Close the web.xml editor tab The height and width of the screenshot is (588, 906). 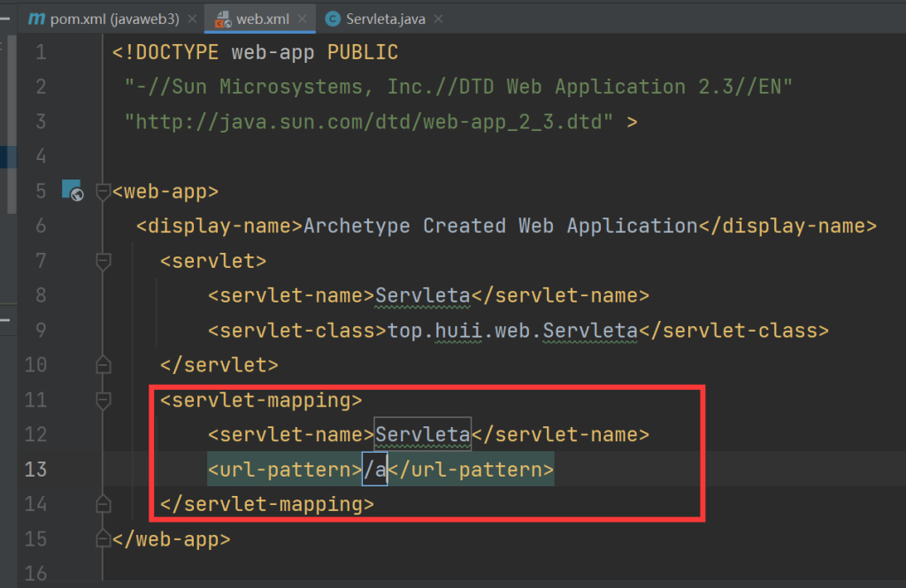click(303, 19)
